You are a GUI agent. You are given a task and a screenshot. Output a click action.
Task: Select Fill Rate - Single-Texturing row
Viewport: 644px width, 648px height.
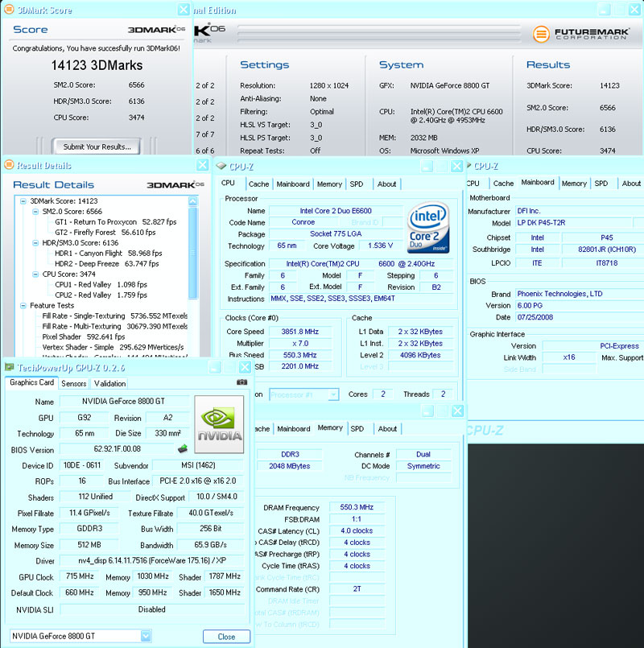click(115, 316)
